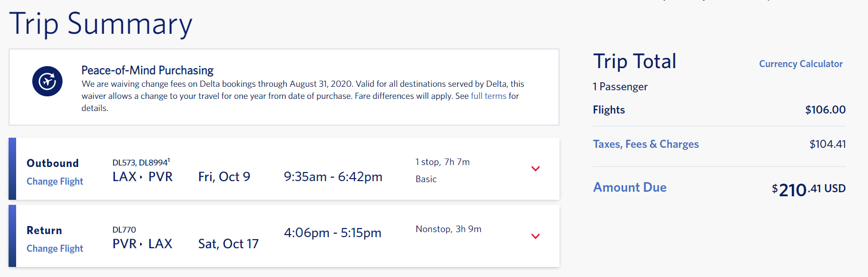
Task: Open the Currency Calculator
Action: (800, 64)
